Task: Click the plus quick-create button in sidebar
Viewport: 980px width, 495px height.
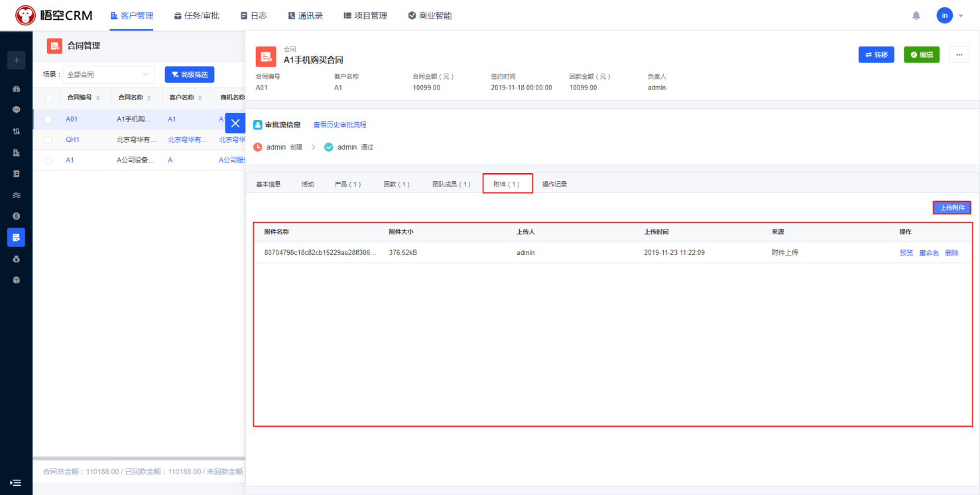Action: [x=17, y=60]
